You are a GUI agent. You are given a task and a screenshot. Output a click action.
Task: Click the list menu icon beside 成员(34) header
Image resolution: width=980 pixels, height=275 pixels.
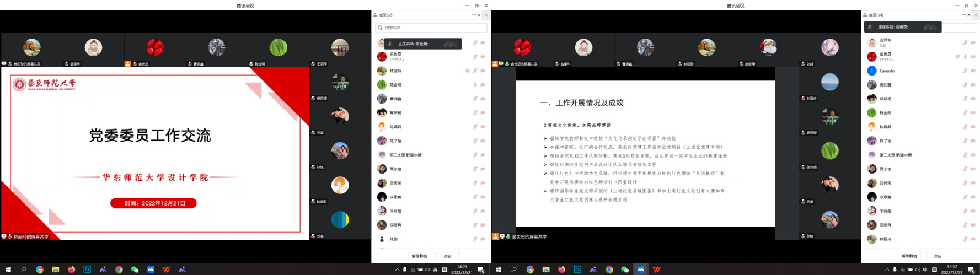point(976,15)
